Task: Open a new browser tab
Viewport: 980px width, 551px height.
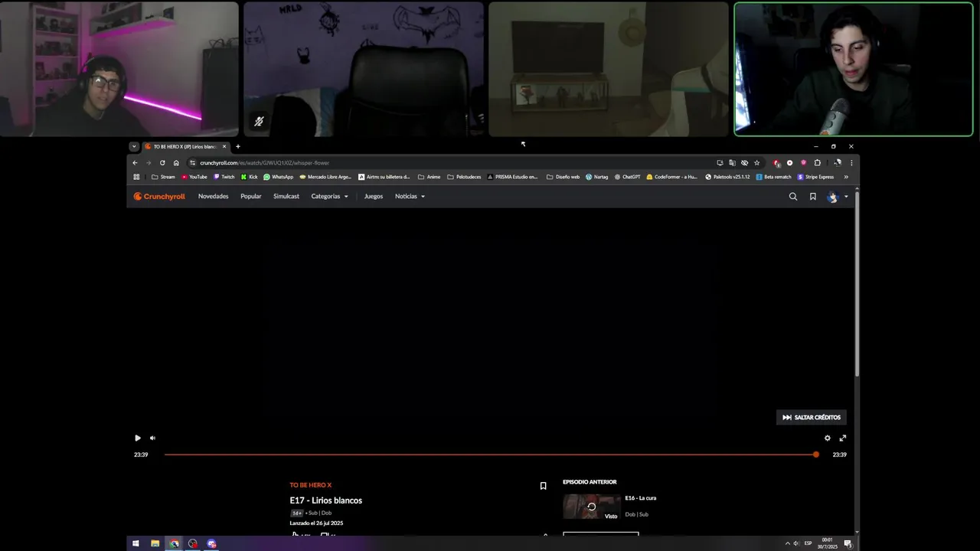Action: coord(238,146)
